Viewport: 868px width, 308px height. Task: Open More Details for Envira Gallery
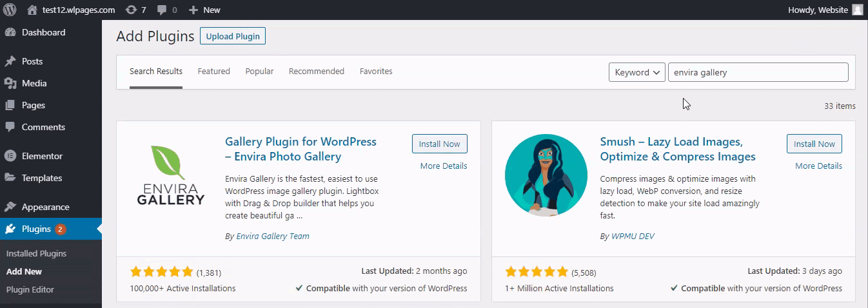444,166
